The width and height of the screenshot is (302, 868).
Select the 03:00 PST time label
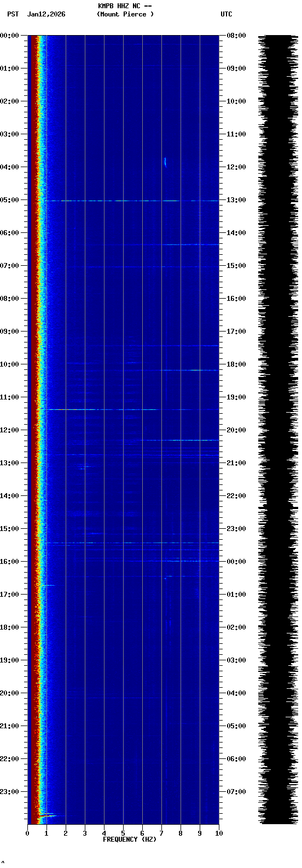coord(9,134)
